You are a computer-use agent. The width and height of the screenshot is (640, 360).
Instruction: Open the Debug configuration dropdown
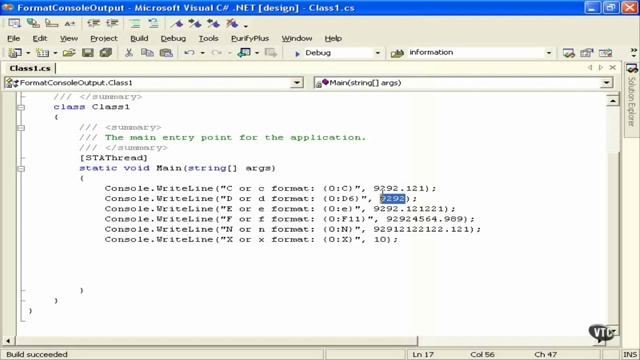pyautogui.click(x=378, y=53)
